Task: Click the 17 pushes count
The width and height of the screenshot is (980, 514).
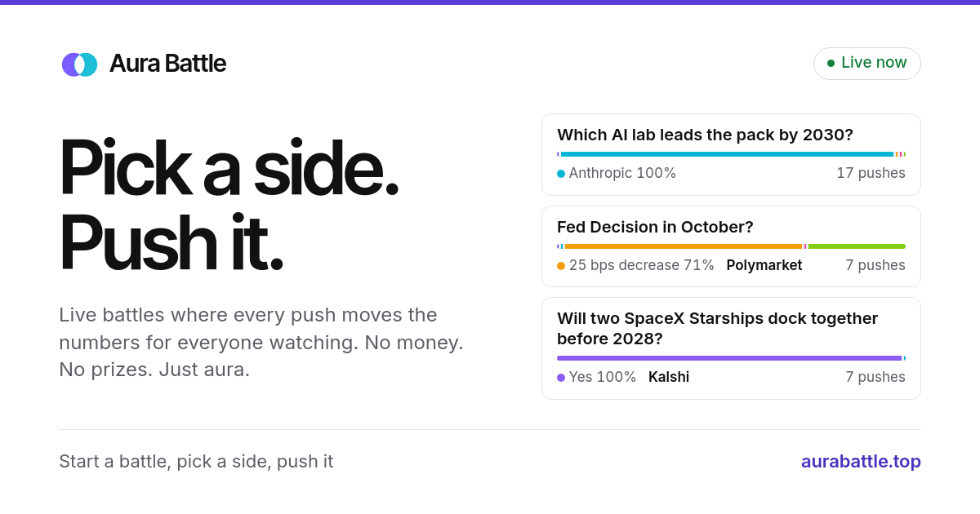Action: (871, 174)
